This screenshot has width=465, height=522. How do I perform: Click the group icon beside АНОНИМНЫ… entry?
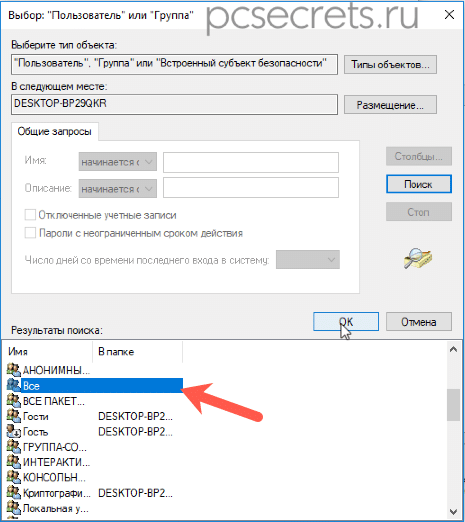[x=14, y=370]
